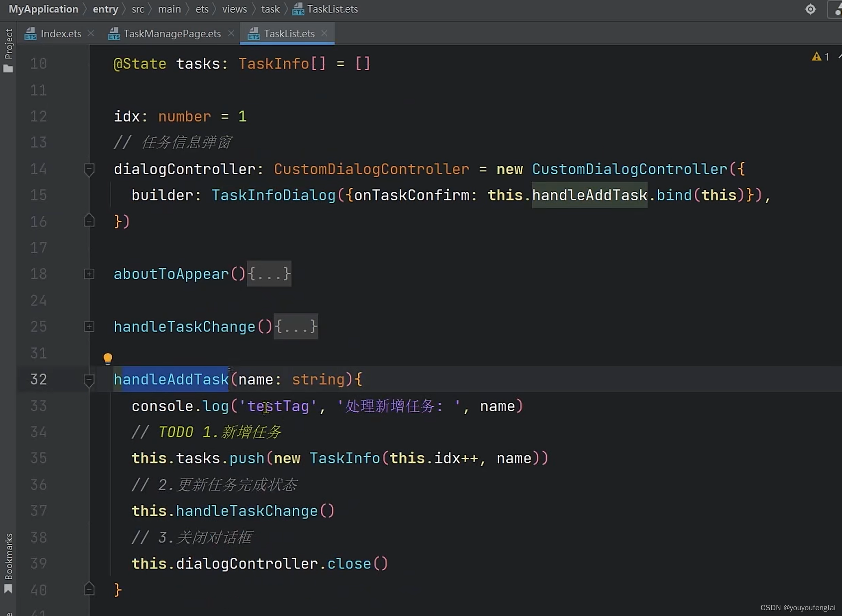Click the @State decorator on line 10
Screen dimensions: 842x616
[x=140, y=64]
